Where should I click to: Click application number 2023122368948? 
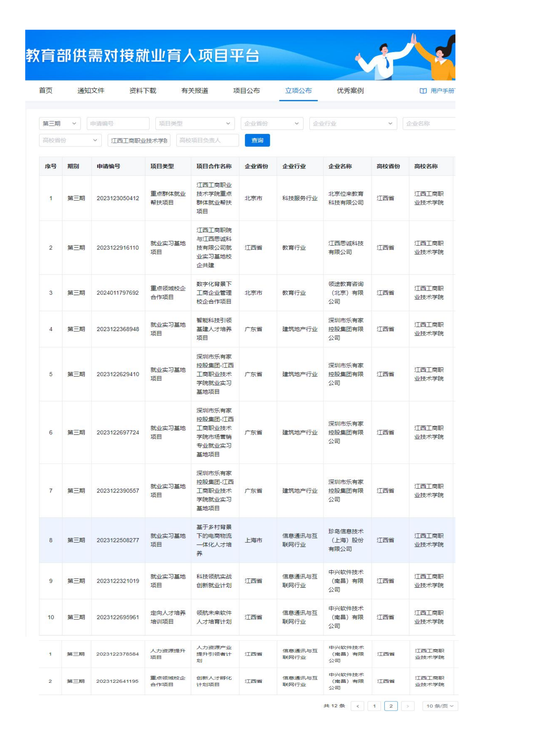(x=118, y=329)
